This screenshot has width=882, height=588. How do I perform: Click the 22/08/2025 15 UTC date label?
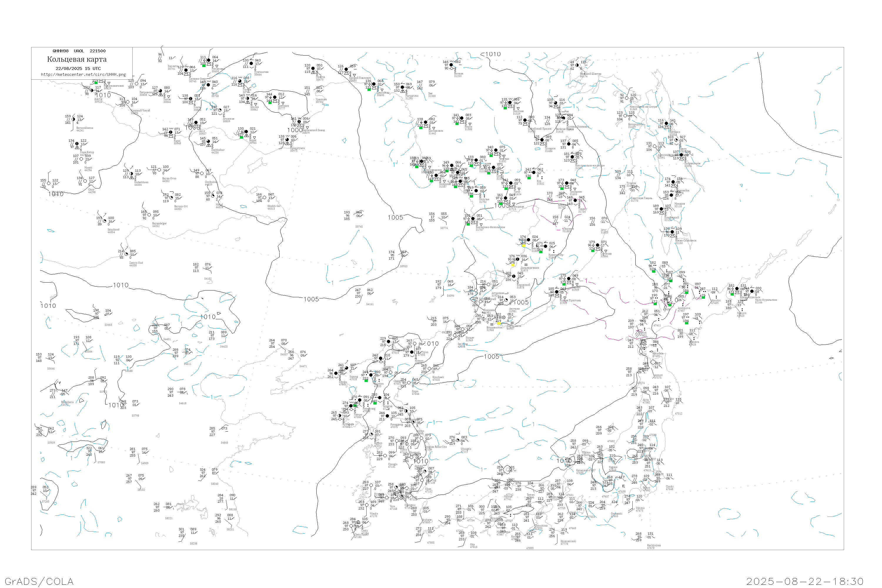click(78, 69)
